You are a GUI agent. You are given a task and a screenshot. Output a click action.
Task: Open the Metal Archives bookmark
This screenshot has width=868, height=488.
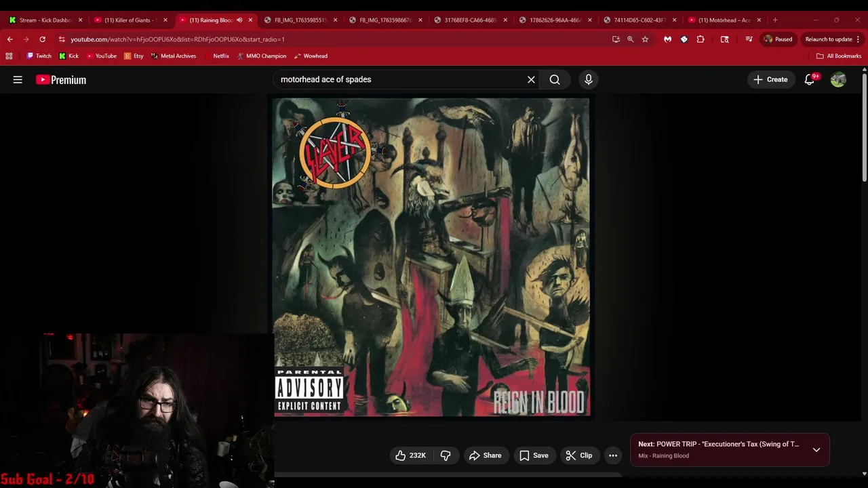pos(174,56)
